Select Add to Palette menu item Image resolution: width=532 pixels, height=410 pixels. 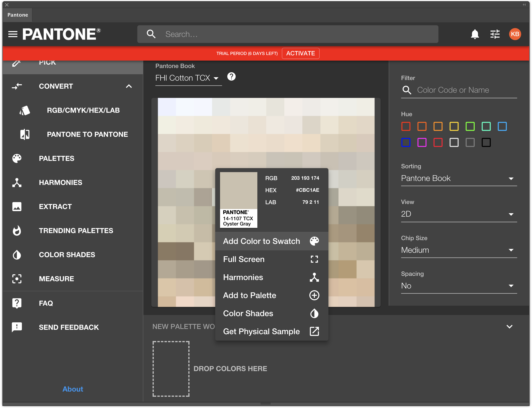[272, 295]
